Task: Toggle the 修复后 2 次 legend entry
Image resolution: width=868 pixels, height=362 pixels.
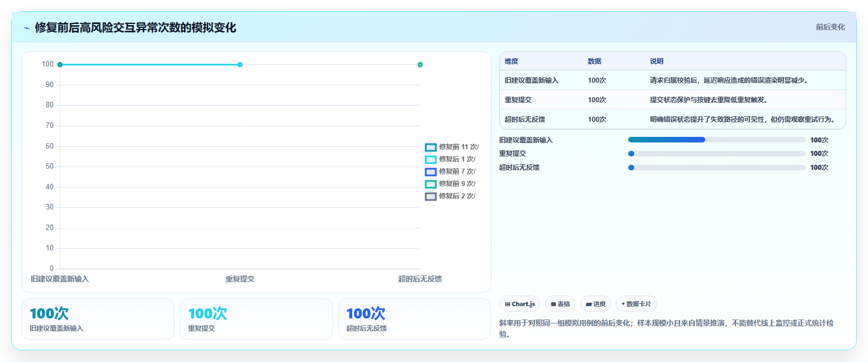Action: [x=450, y=196]
